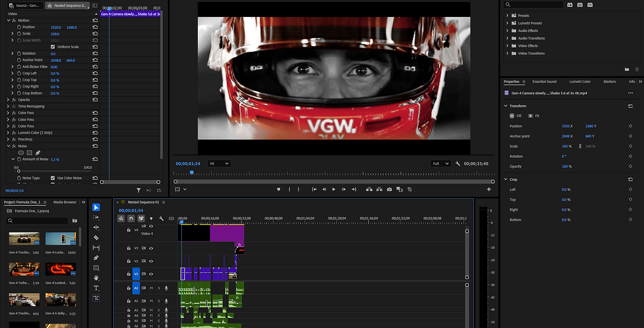This screenshot has width=644, height=328.
Task: Expand the Opacity effect
Action: coord(9,100)
